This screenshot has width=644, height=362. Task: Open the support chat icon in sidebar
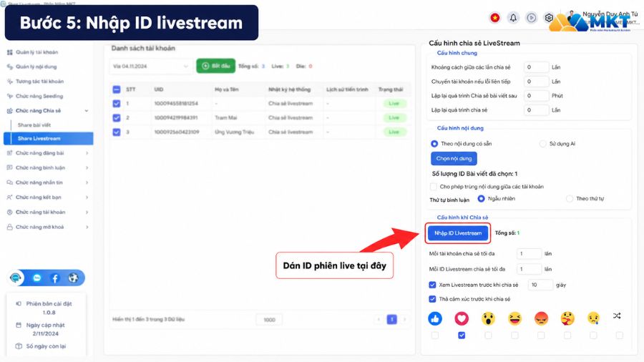click(16, 278)
